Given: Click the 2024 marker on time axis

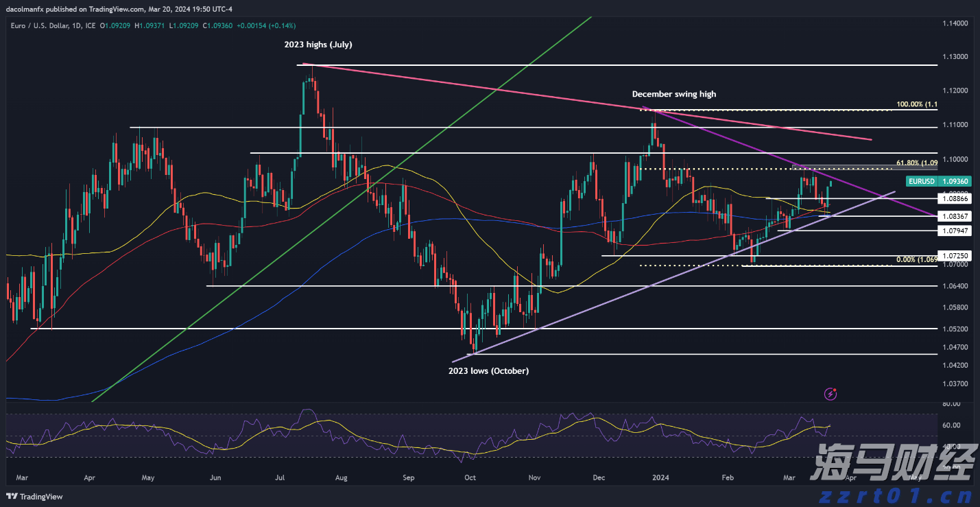Looking at the screenshot, I should [x=660, y=476].
